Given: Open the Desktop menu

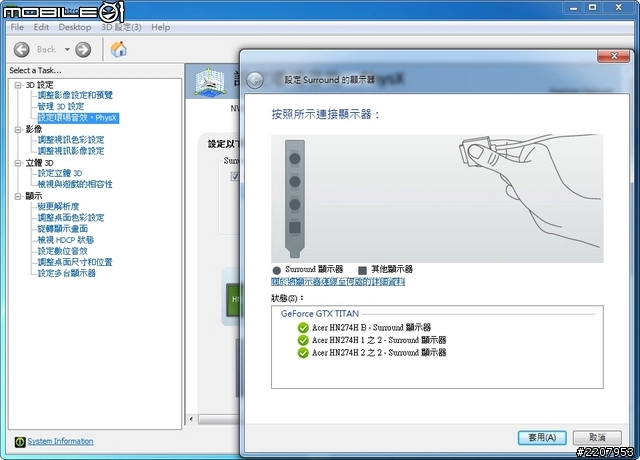Looking at the screenshot, I should coord(75,27).
